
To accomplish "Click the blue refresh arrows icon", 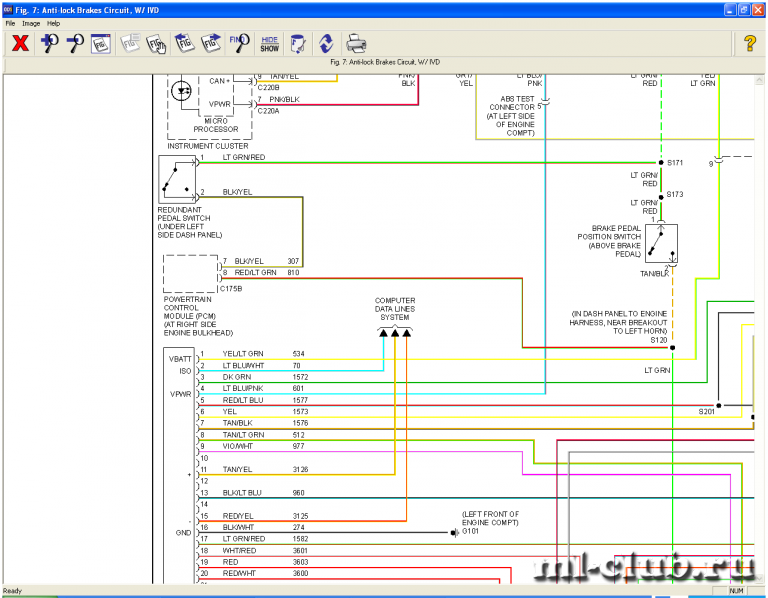I will click(x=326, y=43).
